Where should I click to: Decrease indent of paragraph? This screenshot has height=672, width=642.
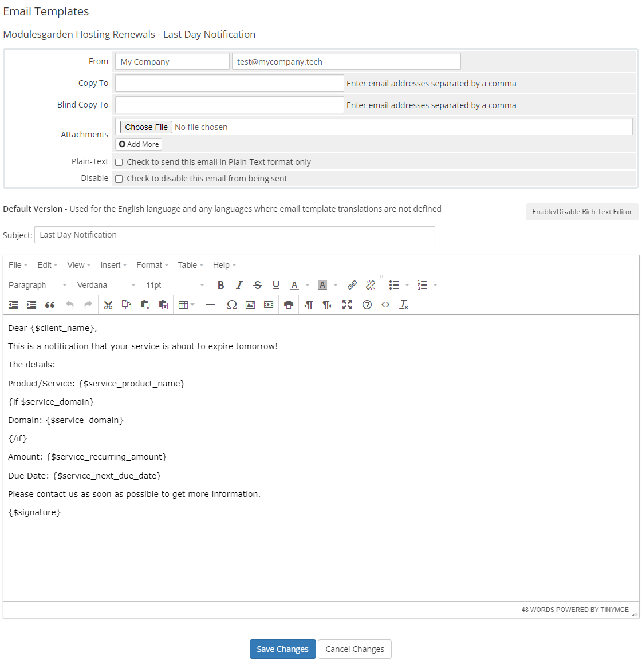pyautogui.click(x=13, y=305)
